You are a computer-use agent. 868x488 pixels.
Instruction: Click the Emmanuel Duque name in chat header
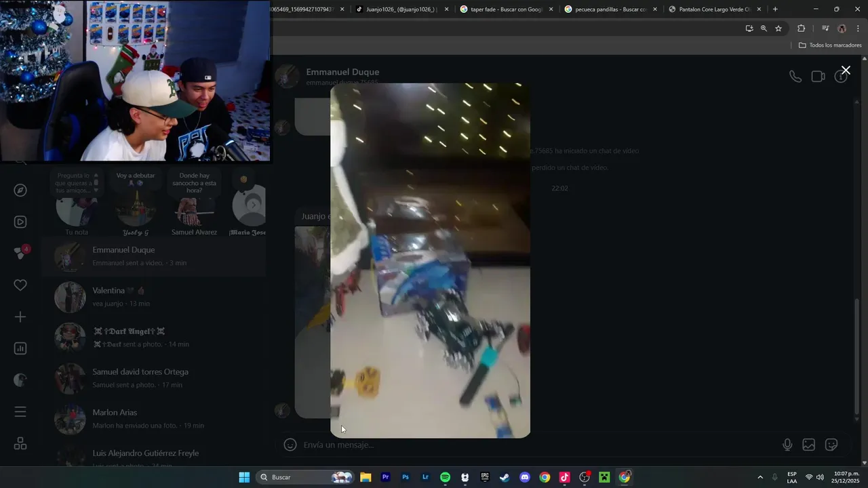[x=342, y=72]
